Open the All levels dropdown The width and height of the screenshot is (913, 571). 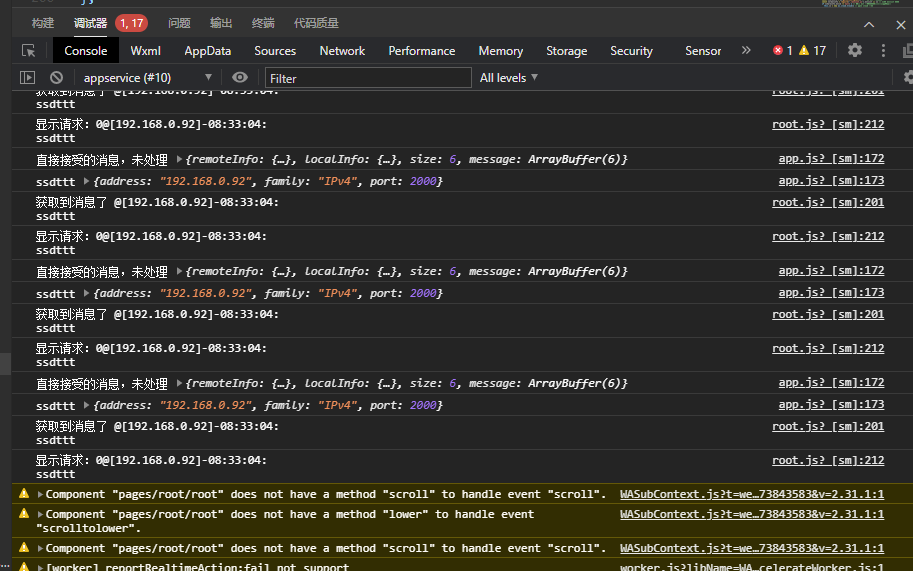pos(508,77)
